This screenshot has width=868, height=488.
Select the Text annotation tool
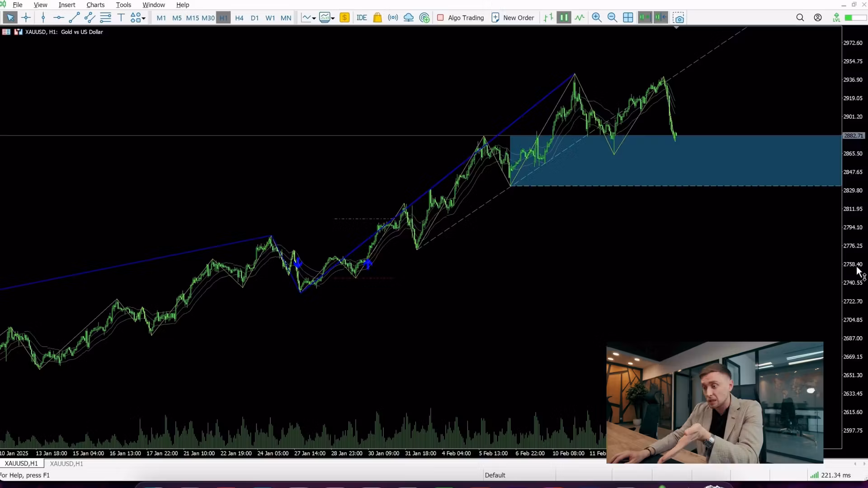pyautogui.click(x=121, y=17)
